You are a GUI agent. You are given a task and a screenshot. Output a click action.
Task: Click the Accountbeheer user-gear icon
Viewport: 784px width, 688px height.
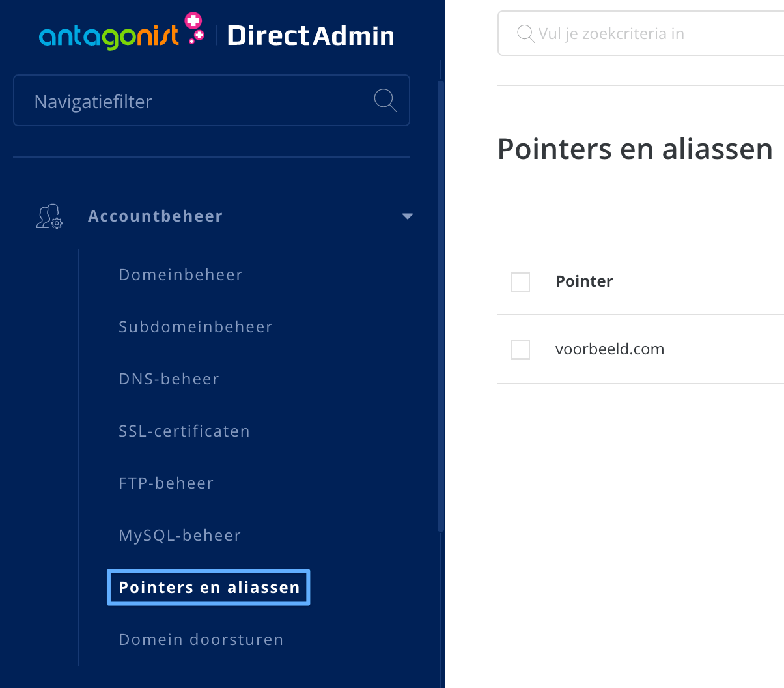48,216
